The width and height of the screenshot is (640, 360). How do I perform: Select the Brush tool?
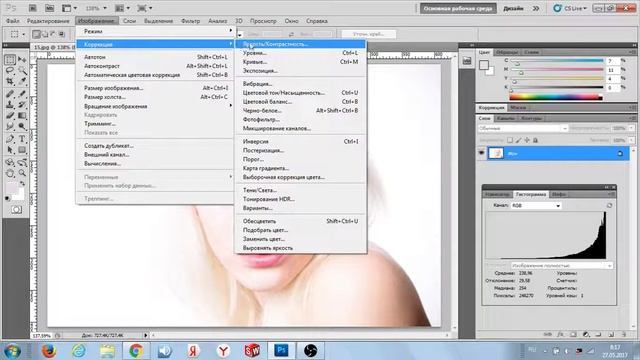coord(22,94)
